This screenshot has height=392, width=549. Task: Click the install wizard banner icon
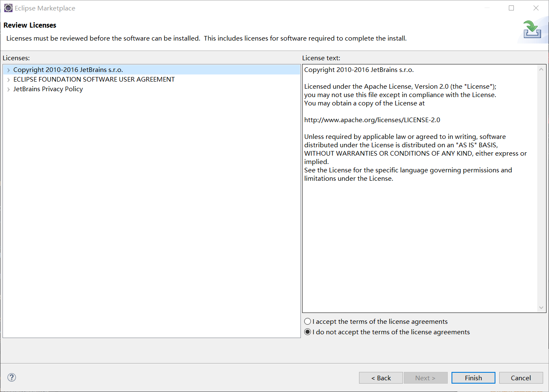[532, 29]
